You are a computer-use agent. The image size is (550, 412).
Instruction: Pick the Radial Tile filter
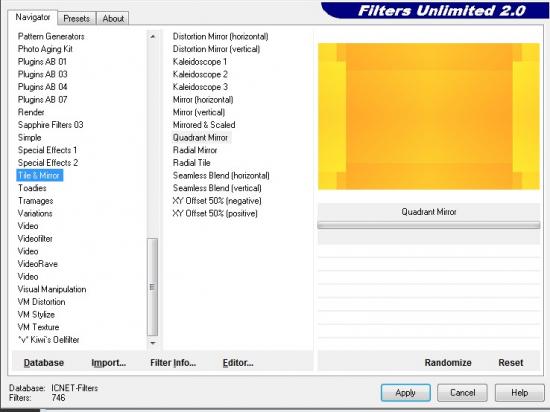point(191,163)
